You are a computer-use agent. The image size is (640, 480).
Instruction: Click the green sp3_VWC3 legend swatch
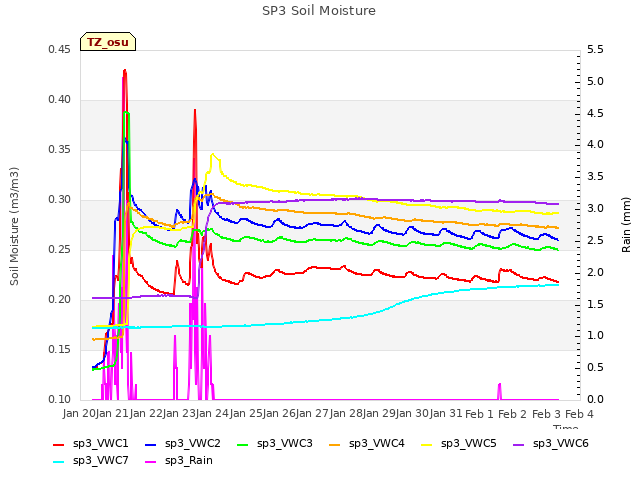(243, 444)
